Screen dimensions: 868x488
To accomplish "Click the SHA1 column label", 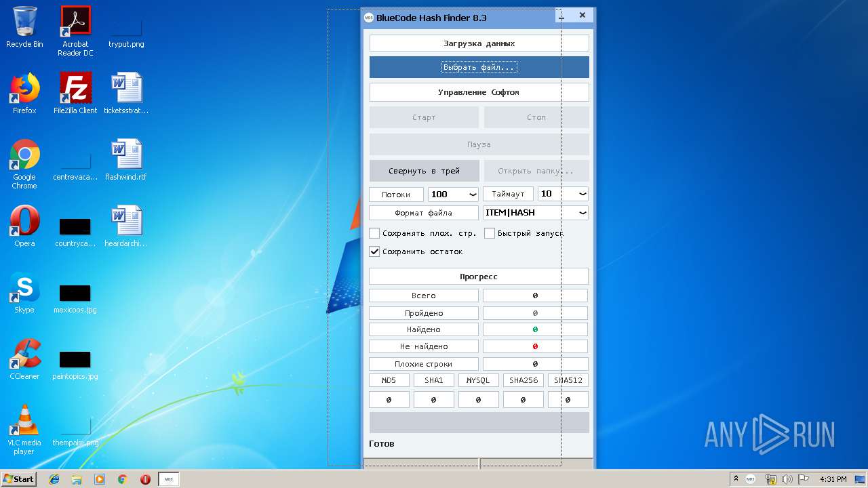I will click(x=434, y=380).
